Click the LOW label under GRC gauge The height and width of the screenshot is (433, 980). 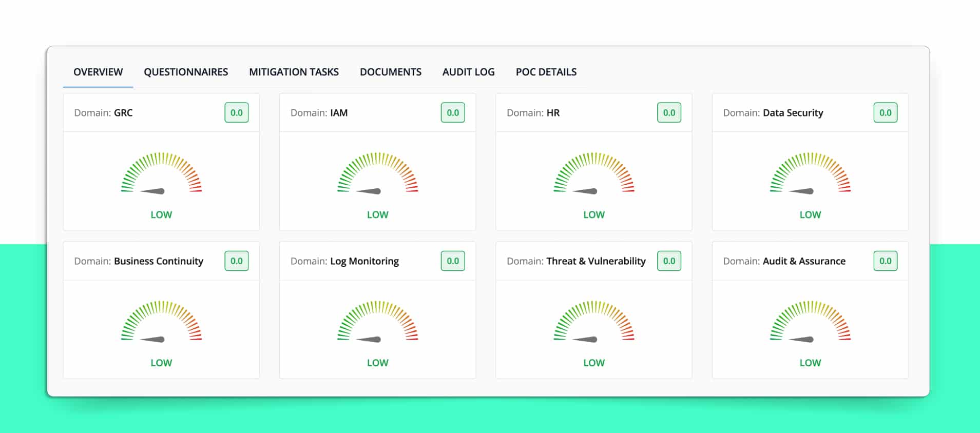tap(161, 215)
